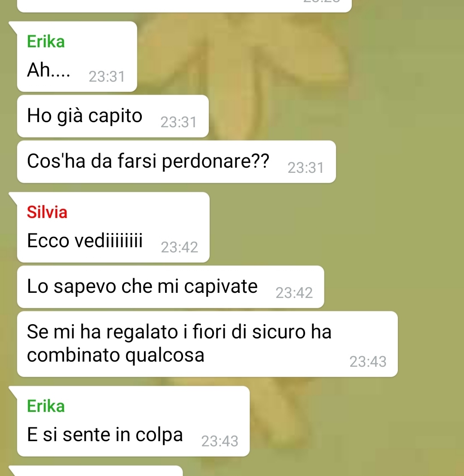Viewport: 464px width, 476px height.
Task: Select the 'Cos'ha da farsi perdonare??' message
Action: [177, 162]
